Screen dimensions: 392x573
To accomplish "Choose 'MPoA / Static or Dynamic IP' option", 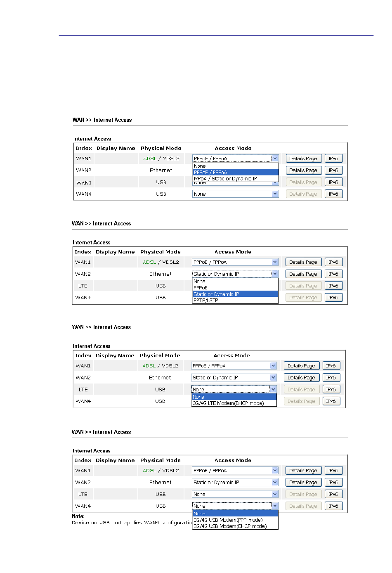I will [x=236, y=179].
